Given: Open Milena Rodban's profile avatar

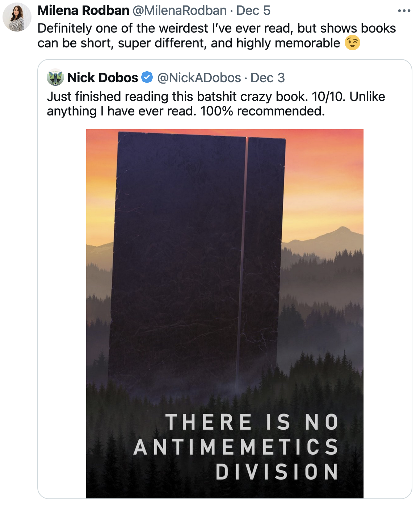Looking at the screenshot, I should pos(17,17).
